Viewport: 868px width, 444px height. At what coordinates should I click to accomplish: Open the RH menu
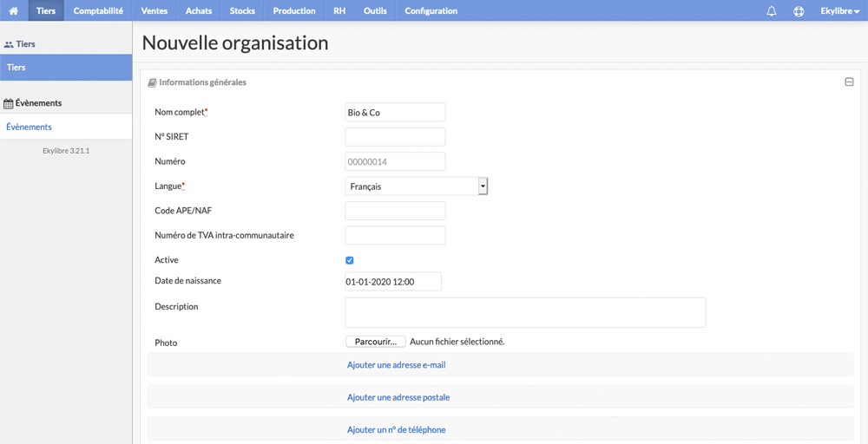pos(339,10)
